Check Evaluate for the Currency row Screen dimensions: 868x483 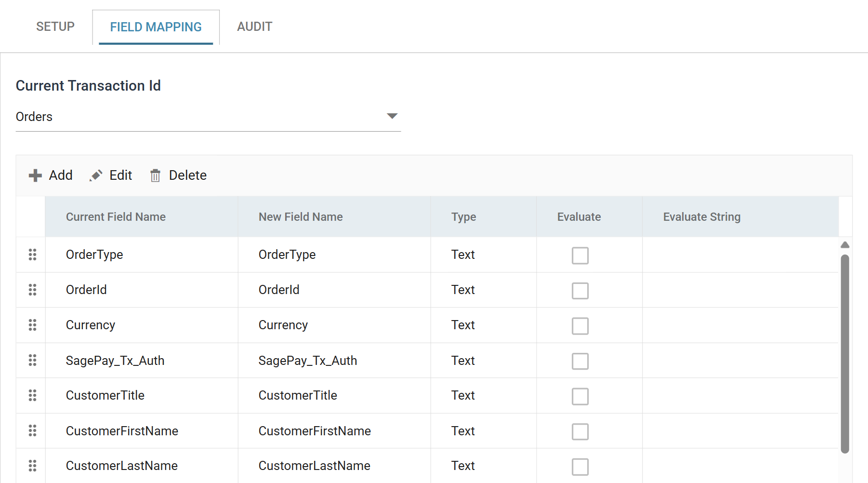pos(580,326)
